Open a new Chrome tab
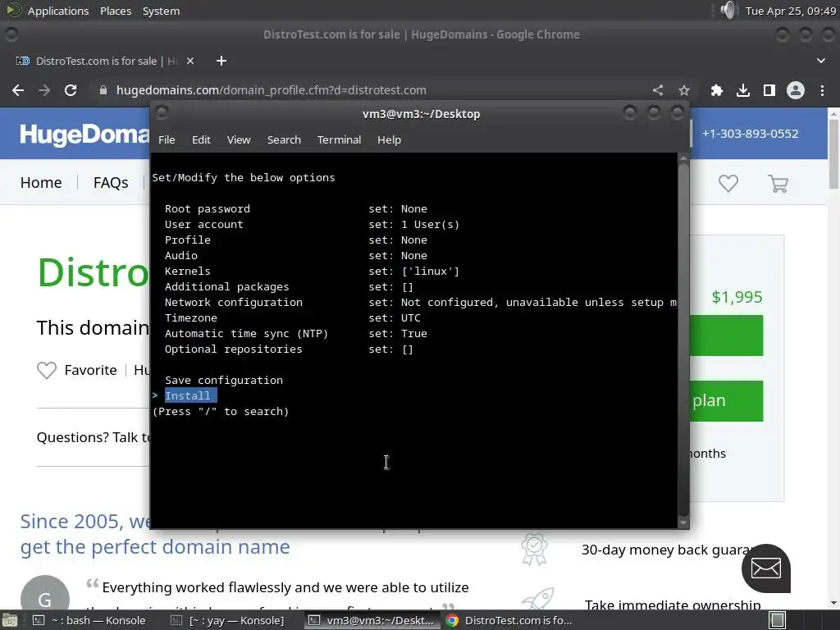The width and height of the screenshot is (840, 630). [221, 61]
